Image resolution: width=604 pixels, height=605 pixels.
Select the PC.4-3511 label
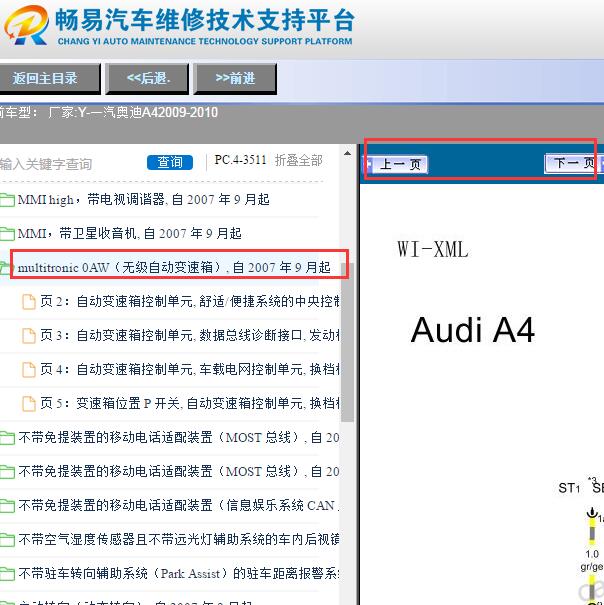pos(240,160)
